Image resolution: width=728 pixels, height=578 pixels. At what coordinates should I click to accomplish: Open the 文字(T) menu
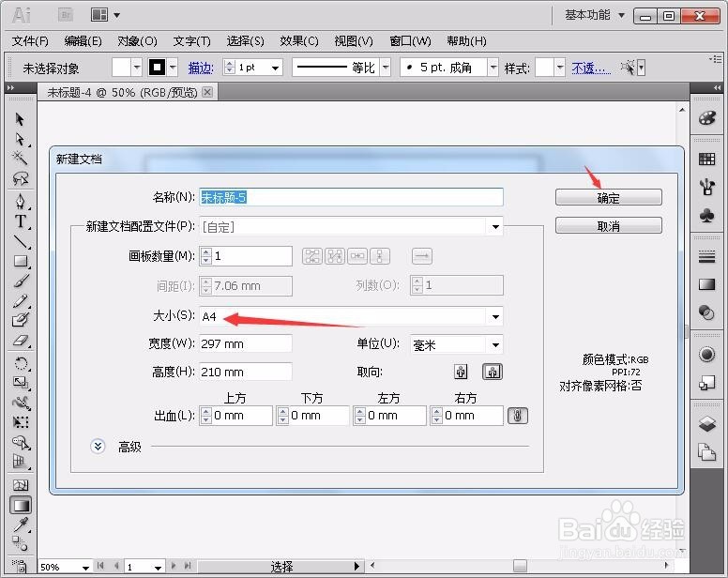tap(191, 41)
